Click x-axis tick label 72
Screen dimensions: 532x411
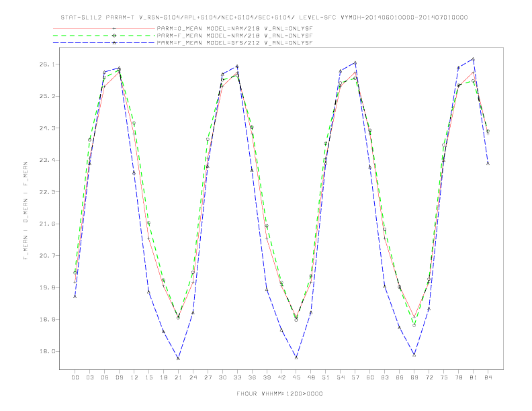pyautogui.click(x=429, y=377)
